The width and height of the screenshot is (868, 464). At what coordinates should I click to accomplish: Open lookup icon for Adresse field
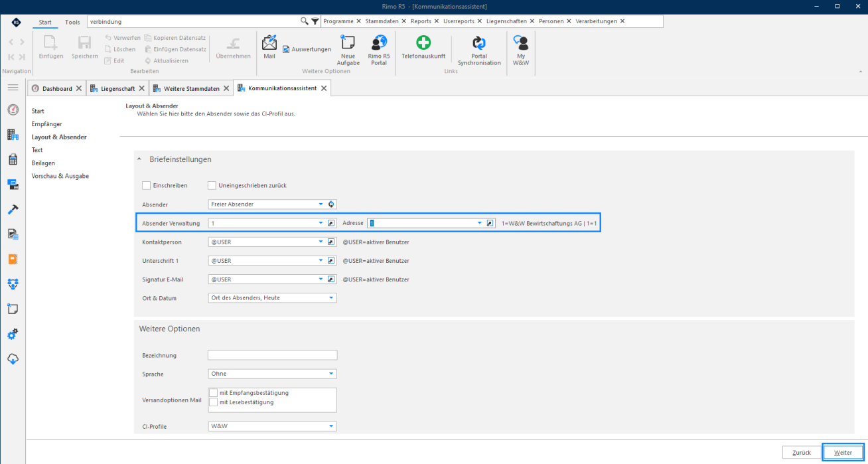(x=490, y=223)
